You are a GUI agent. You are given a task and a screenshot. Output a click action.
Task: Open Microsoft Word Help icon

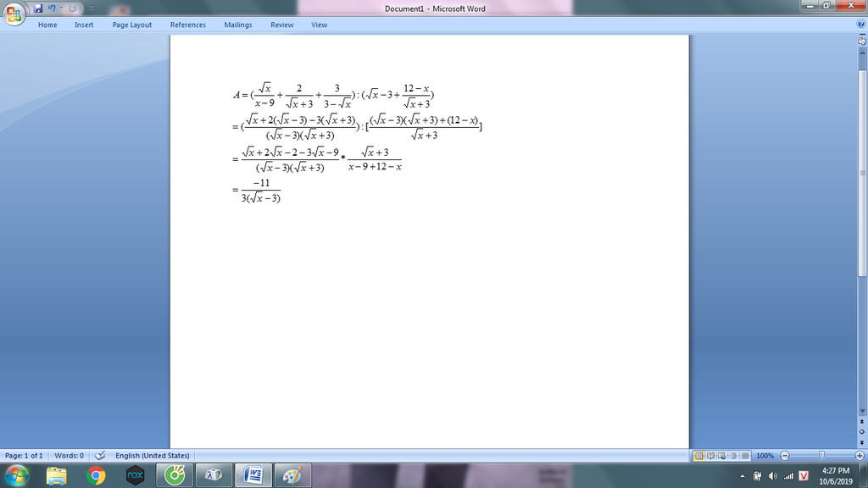pyautogui.click(x=861, y=24)
